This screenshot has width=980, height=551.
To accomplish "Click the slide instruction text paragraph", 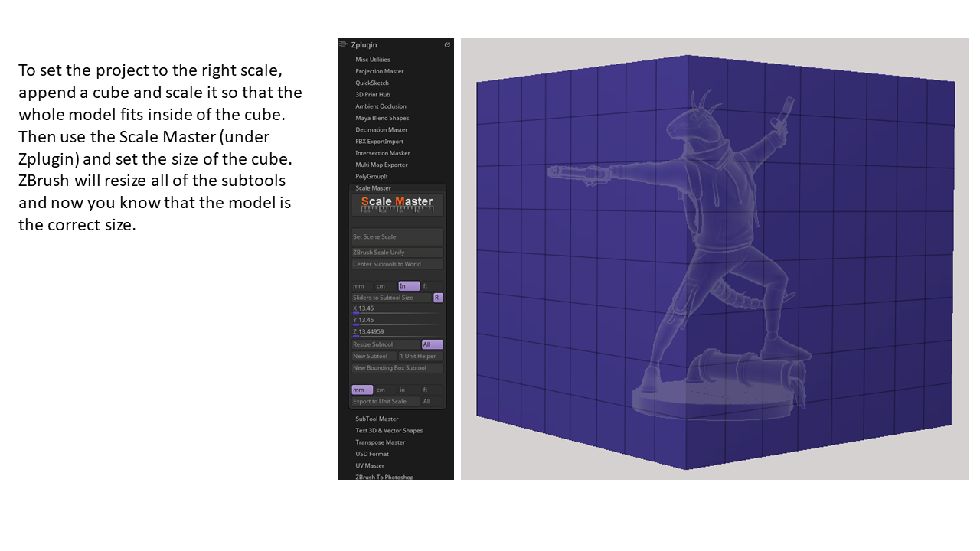I will (x=160, y=148).
